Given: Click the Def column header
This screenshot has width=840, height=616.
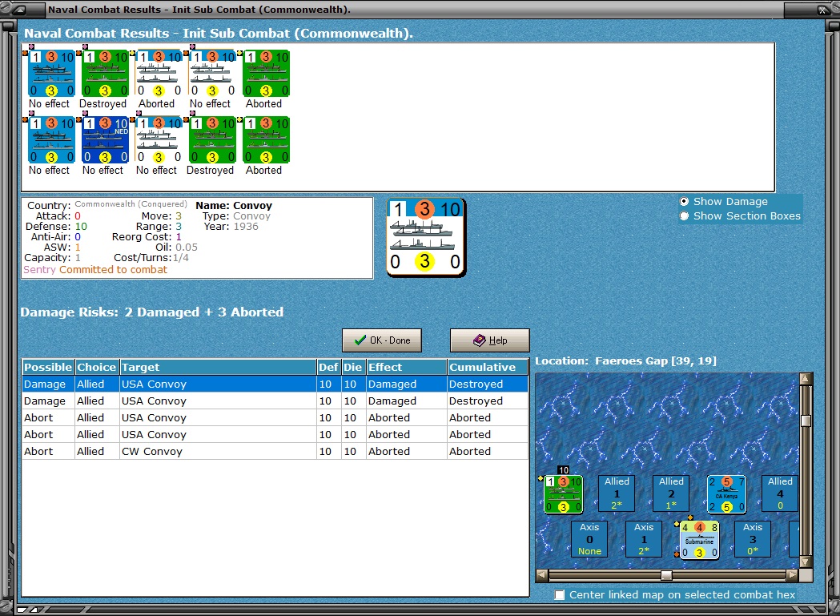Looking at the screenshot, I should 328,367.
